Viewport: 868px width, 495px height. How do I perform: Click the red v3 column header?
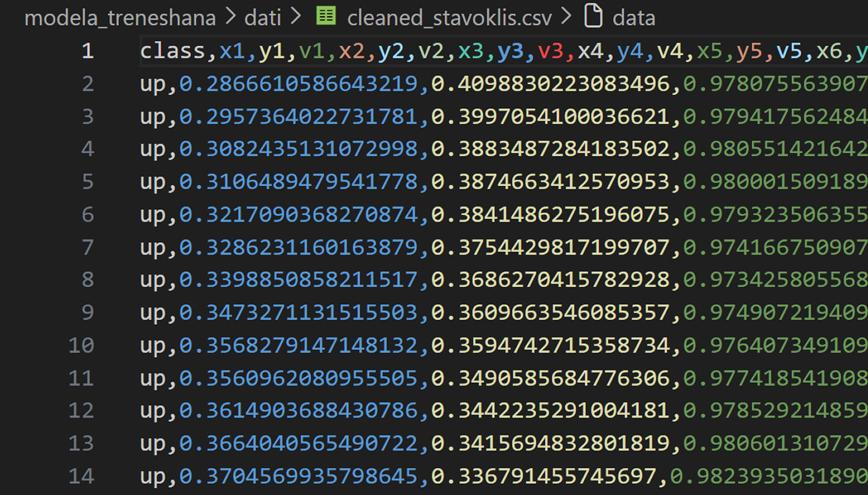tap(550, 51)
